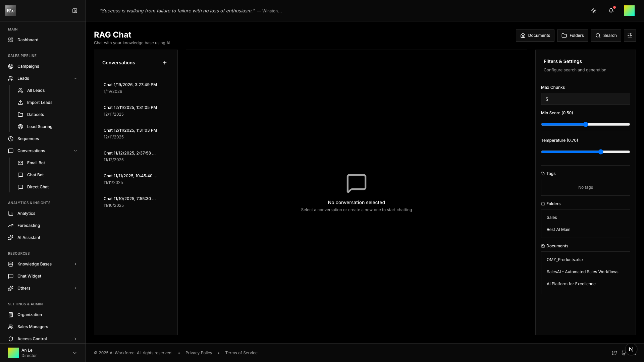This screenshot has width=644, height=362.
Task: Focus the Max Chunks input field
Action: tap(585, 99)
